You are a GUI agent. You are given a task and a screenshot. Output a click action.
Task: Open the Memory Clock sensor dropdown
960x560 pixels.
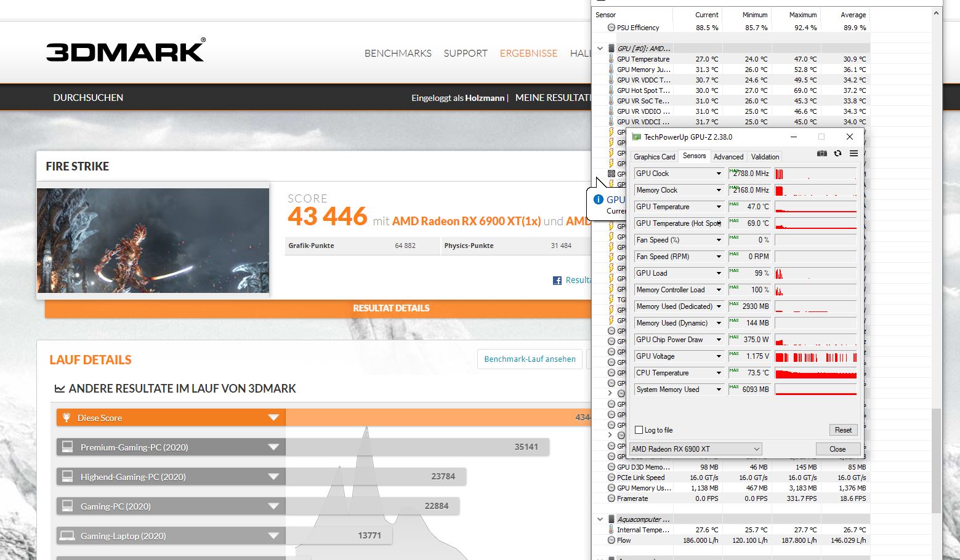pos(718,190)
